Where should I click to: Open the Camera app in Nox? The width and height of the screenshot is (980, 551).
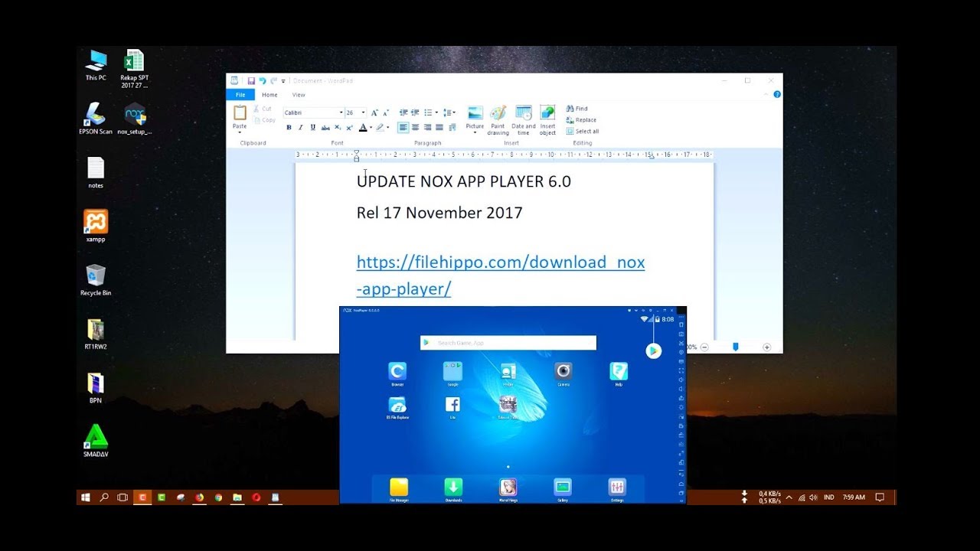(563, 371)
